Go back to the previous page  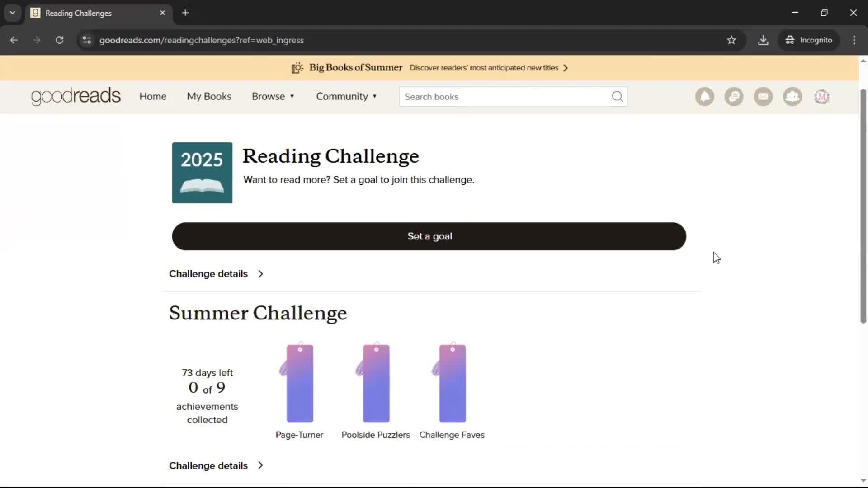(x=14, y=40)
